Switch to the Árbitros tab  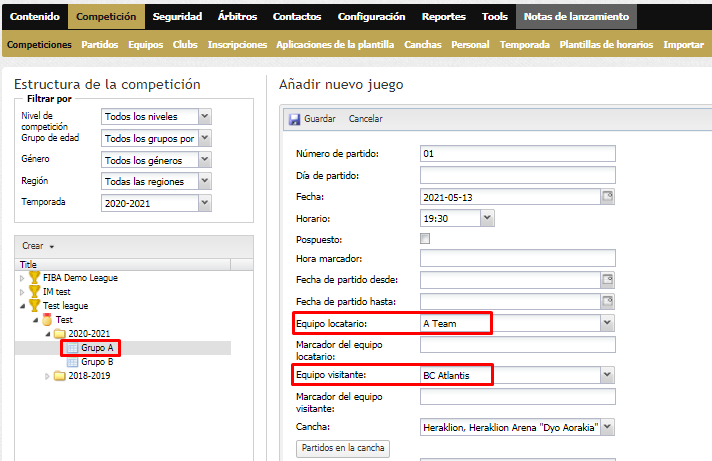coord(237,17)
